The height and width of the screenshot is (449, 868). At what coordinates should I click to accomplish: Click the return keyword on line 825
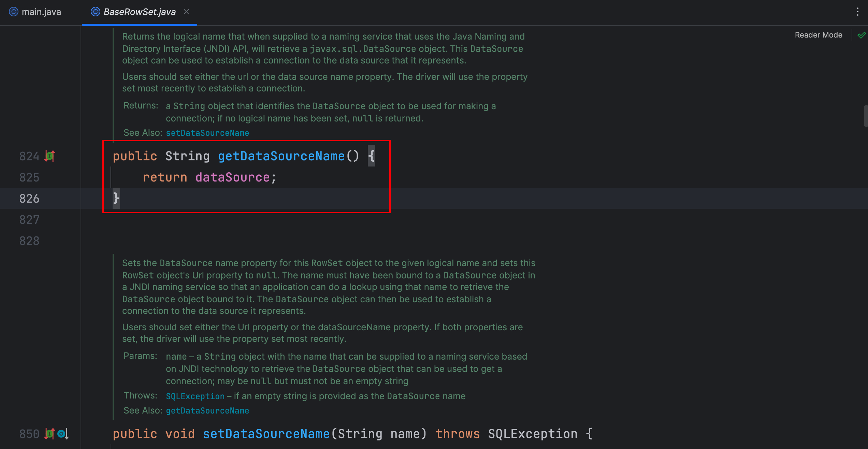pos(165,177)
